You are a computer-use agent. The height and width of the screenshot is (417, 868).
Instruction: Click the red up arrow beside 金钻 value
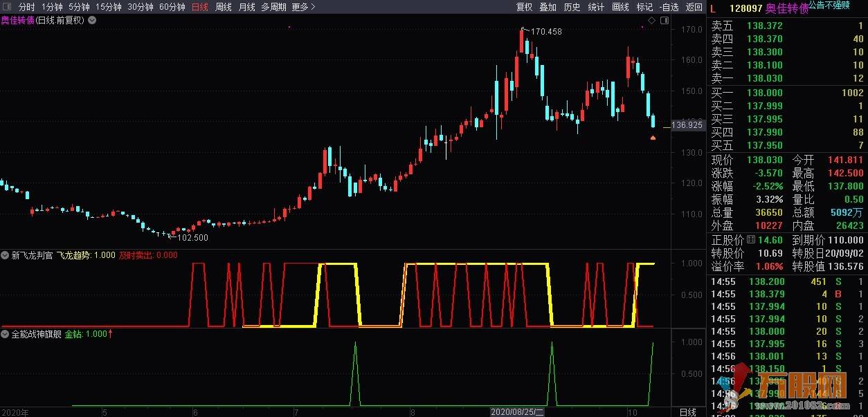[111, 334]
